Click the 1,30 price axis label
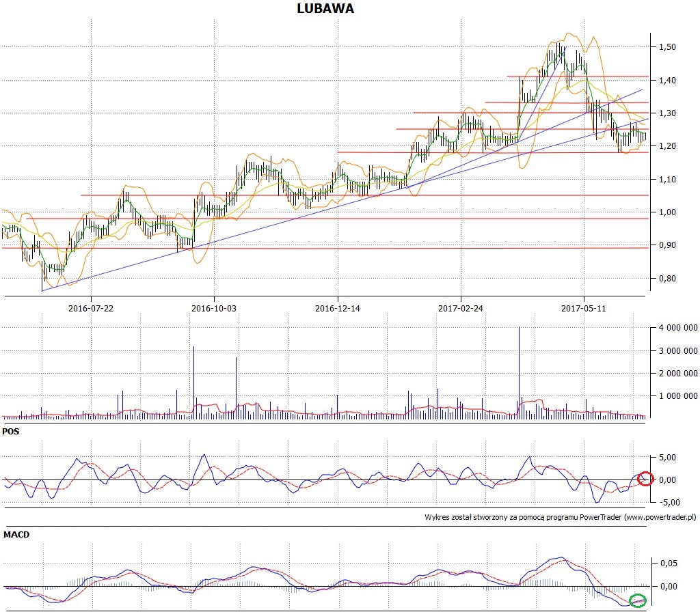Viewport: 700px width, 612px height. (x=667, y=113)
